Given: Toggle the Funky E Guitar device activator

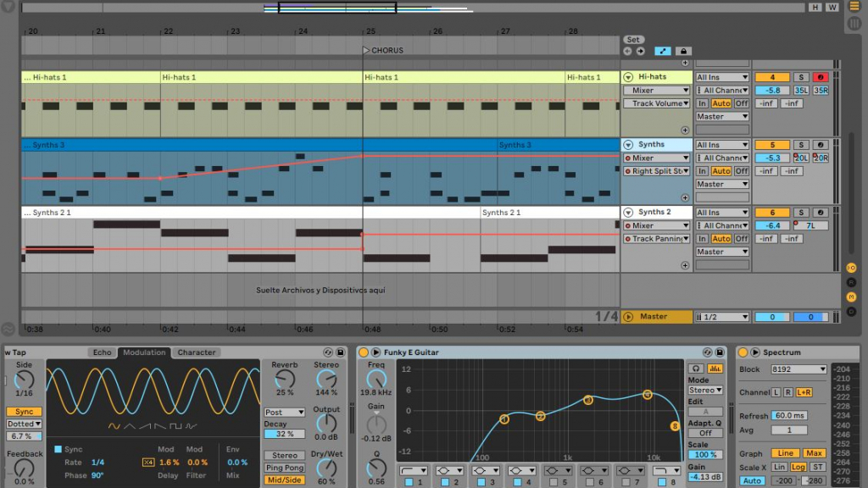Looking at the screenshot, I should coord(363,352).
